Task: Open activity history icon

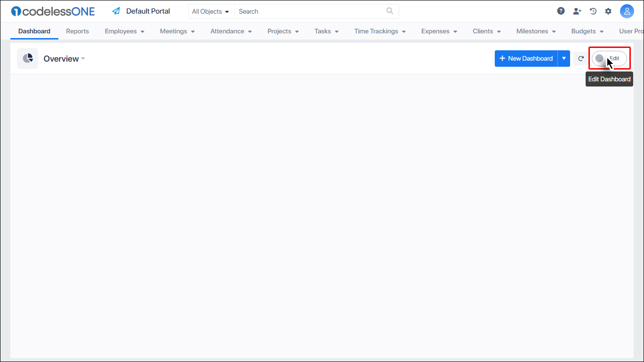Action: click(x=593, y=11)
